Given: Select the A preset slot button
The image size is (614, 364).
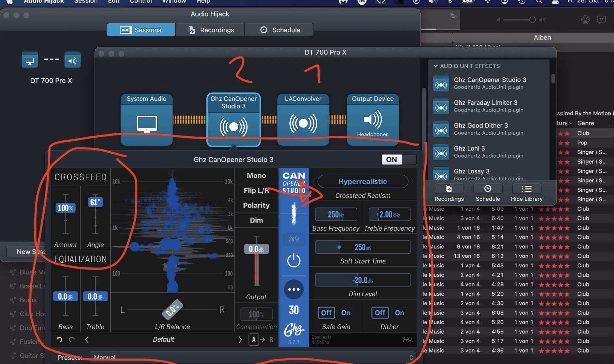Looking at the screenshot, I should (254, 340).
